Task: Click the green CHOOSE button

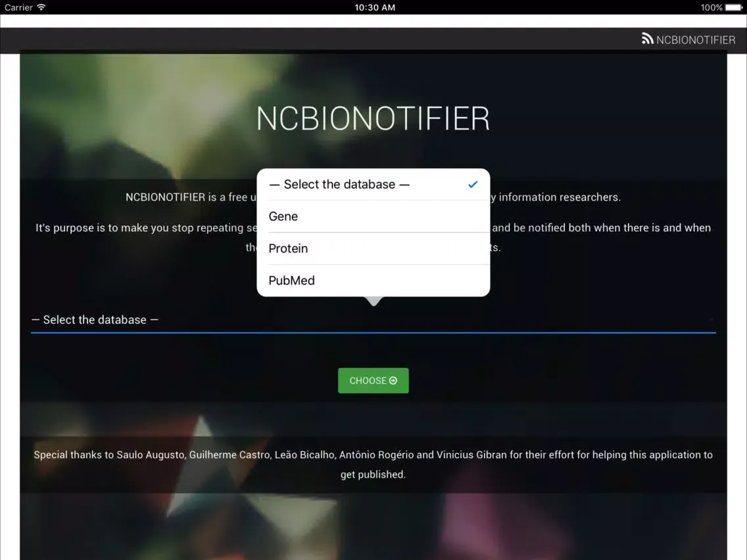Action: (373, 381)
